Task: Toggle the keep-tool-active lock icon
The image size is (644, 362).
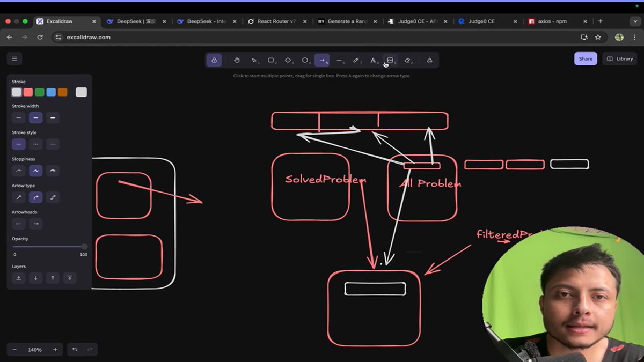Action: (214, 60)
